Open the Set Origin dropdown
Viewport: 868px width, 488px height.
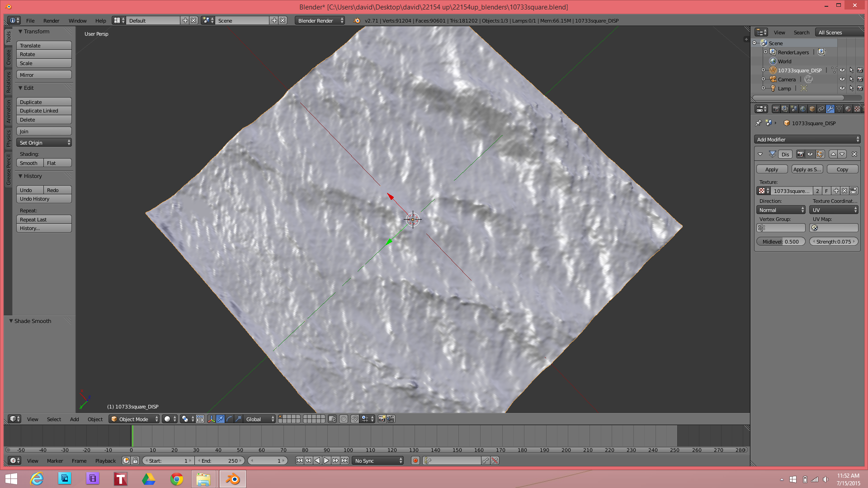tap(44, 142)
